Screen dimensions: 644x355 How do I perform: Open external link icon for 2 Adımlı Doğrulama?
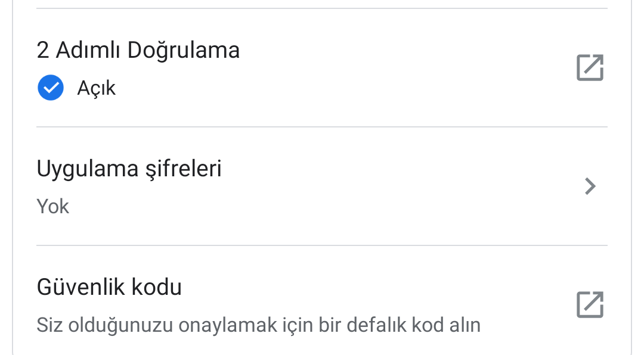(590, 67)
